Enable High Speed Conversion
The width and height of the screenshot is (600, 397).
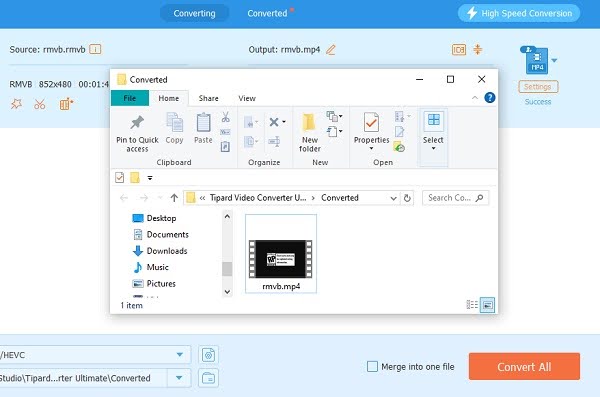519,13
